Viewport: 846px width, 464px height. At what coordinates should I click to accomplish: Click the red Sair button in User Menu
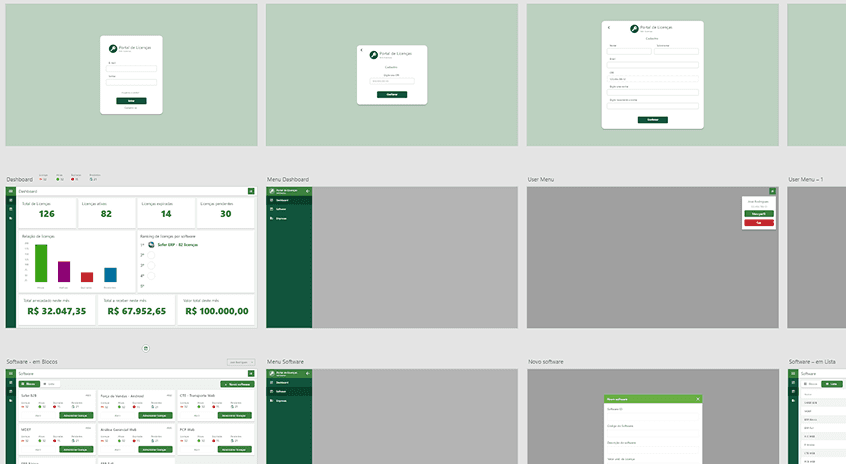click(759, 222)
